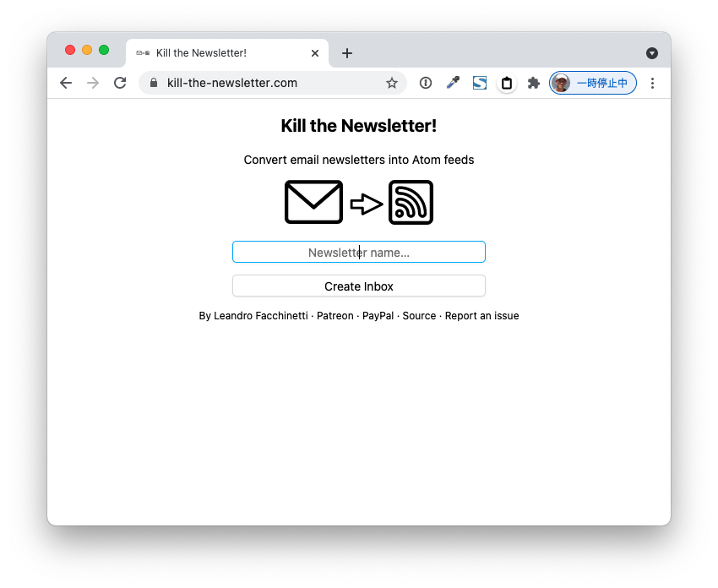The height and width of the screenshot is (588, 718).
Task: Select the Kill the Newsletter! tab
Action: [x=227, y=53]
